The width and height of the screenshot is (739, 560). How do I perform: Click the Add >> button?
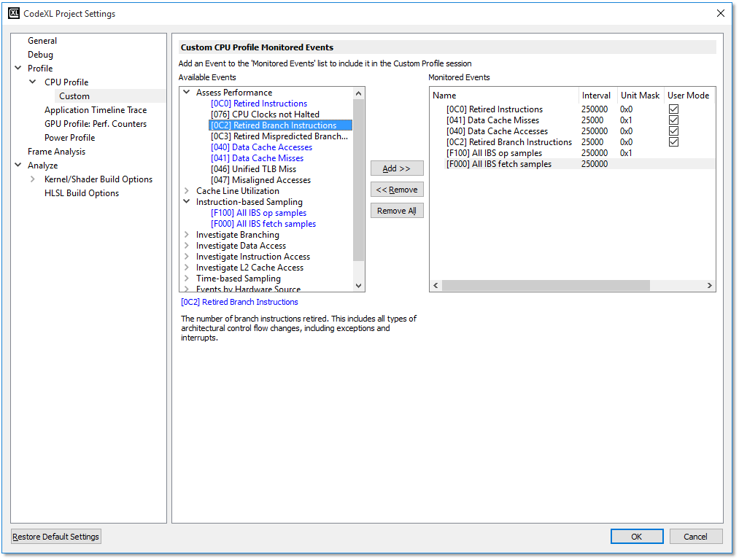[397, 168]
